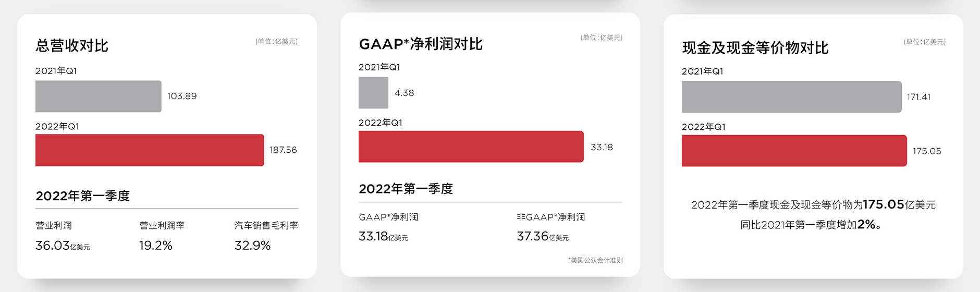Click the 同比2021年第一季度增加2% line
Viewport: 980px width, 292px height.
pos(812,225)
